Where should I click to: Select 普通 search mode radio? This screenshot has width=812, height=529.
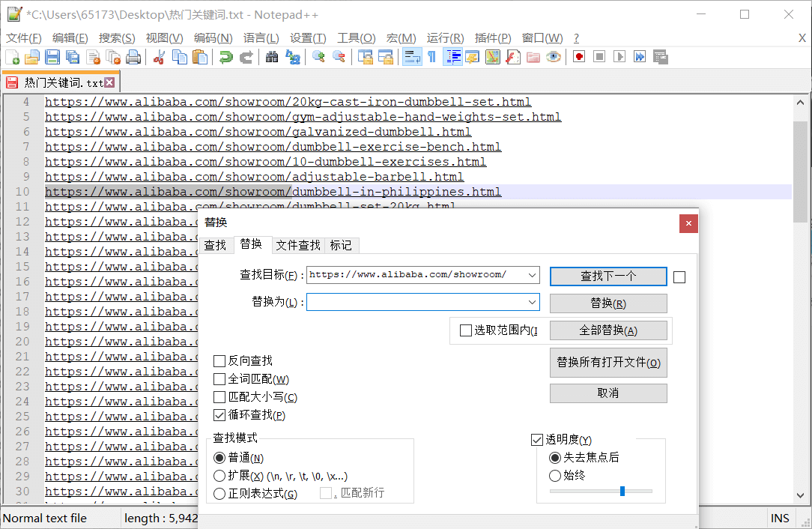click(219, 458)
